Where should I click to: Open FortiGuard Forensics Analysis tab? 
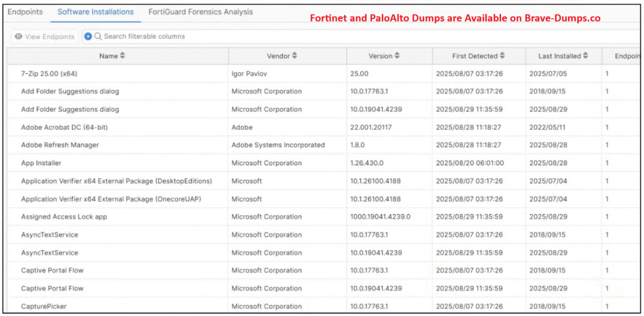200,12
